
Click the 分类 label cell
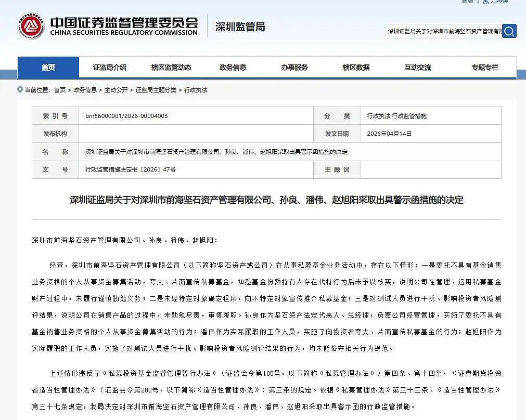click(337, 116)
